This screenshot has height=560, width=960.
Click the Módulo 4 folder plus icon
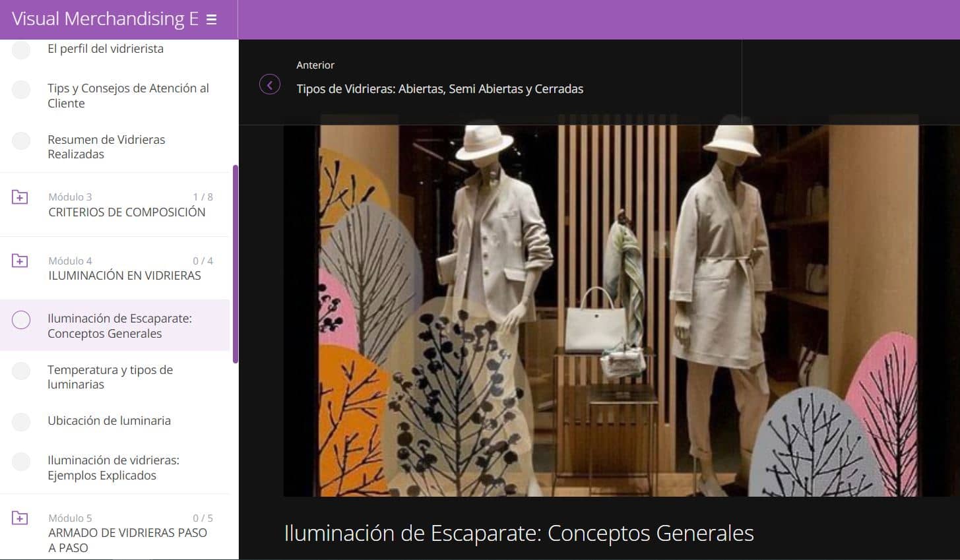[x=20, y=261]
